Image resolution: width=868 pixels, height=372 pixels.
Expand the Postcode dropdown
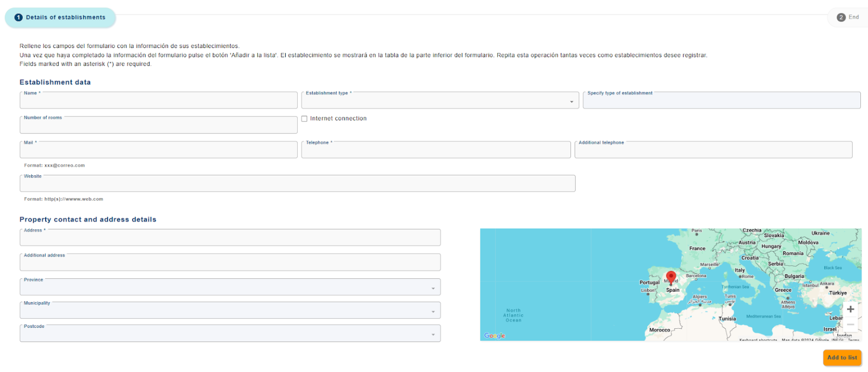(x=230, y=334)
